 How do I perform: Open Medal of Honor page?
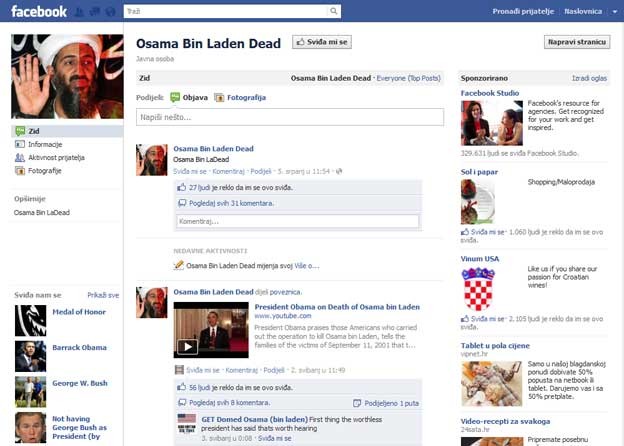[79, 312]
